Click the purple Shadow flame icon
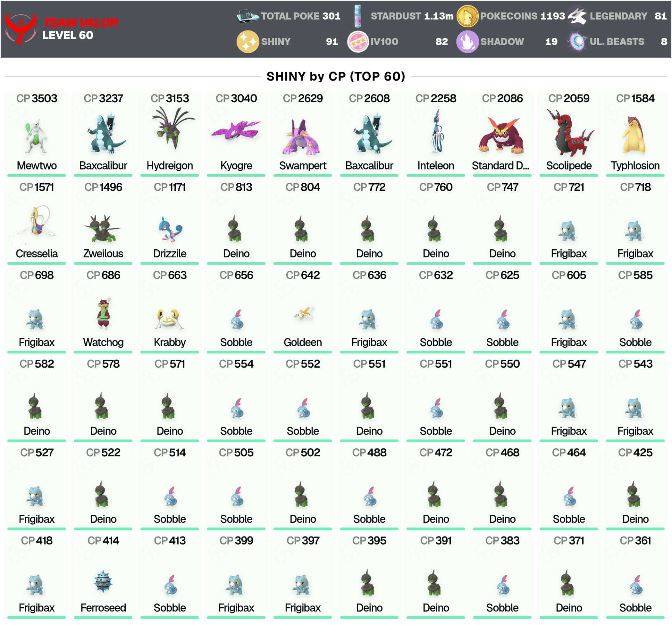672x625 pixels. click(467, 42)
